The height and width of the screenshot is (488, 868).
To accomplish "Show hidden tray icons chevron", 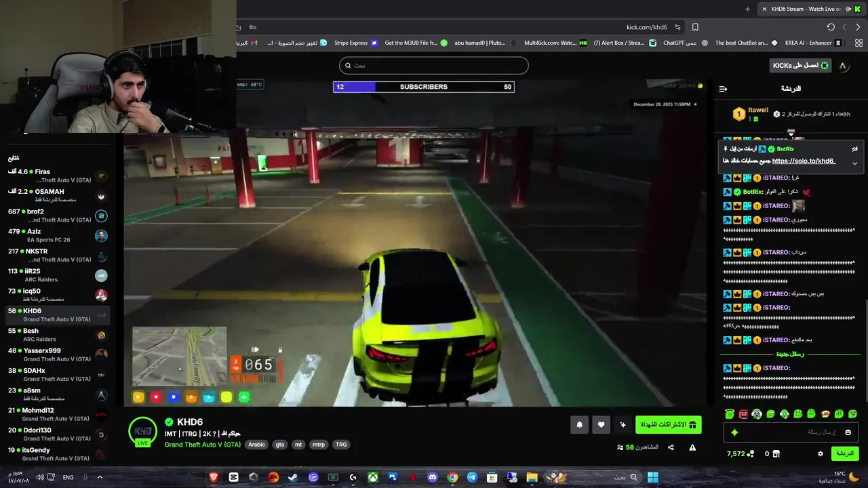I will (100, 477).
